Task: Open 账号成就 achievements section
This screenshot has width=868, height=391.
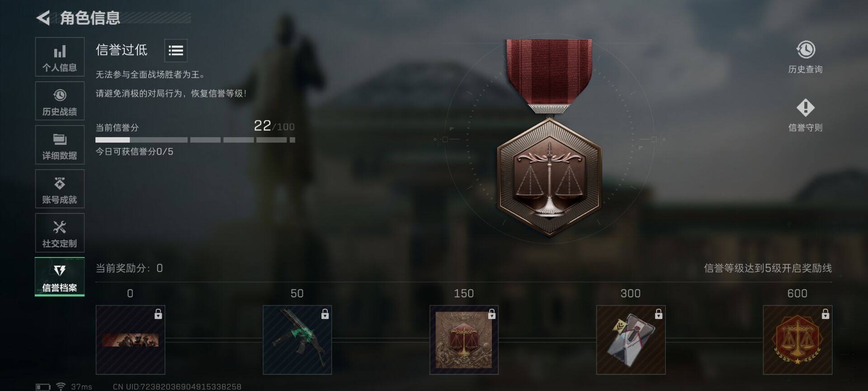Action: point(60,189)
